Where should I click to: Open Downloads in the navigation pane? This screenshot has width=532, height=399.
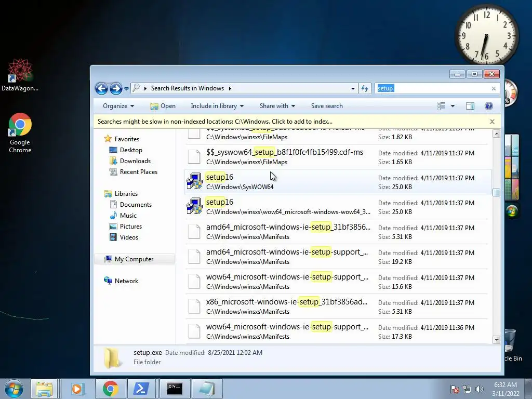[135, 161]
